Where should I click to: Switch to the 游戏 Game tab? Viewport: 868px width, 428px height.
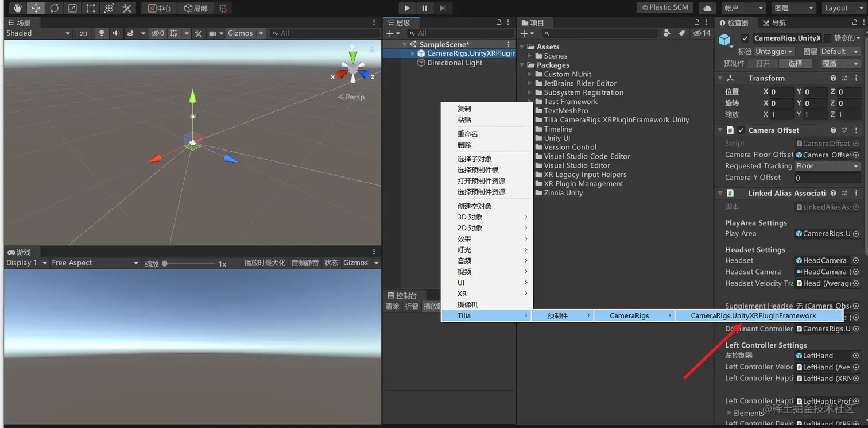(x=20, y=252)
